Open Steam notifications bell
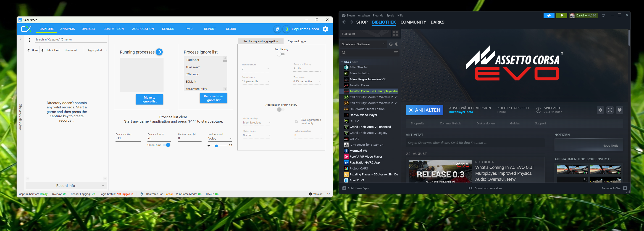644x231 pixels. coord(562,16)
